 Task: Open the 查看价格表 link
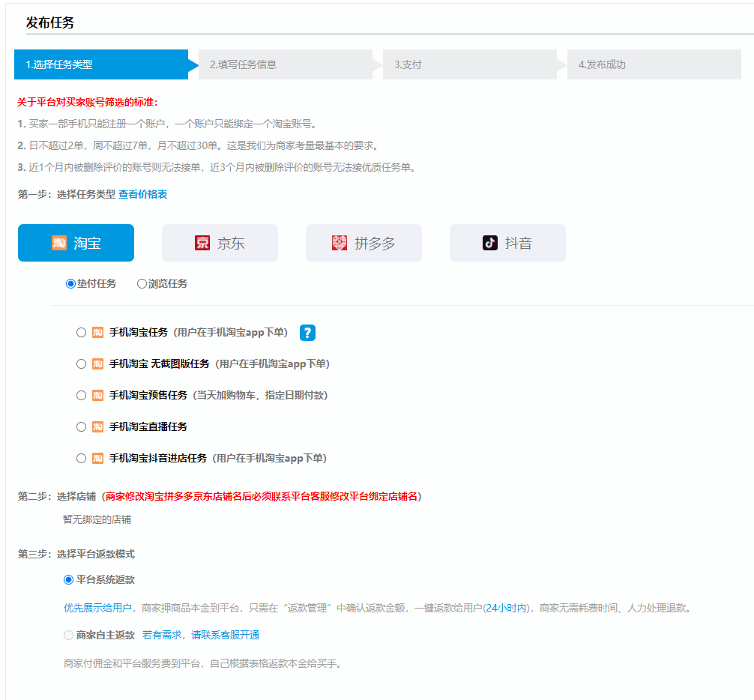click(143, 194)
